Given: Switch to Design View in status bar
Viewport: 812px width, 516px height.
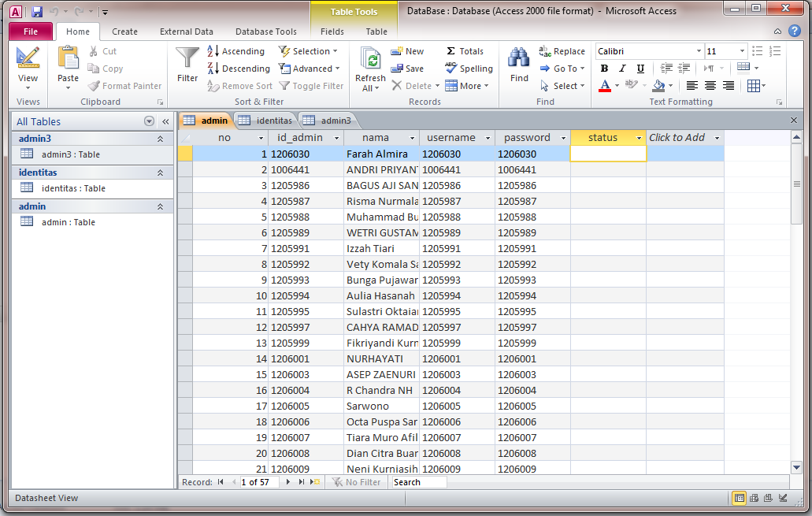Looking at the screenshot, I should pos(783,498).
